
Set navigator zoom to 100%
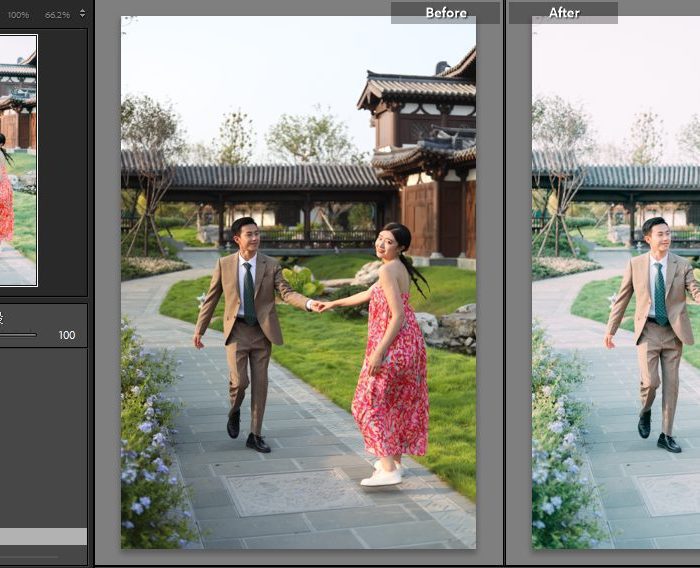[x=18, y=15]
